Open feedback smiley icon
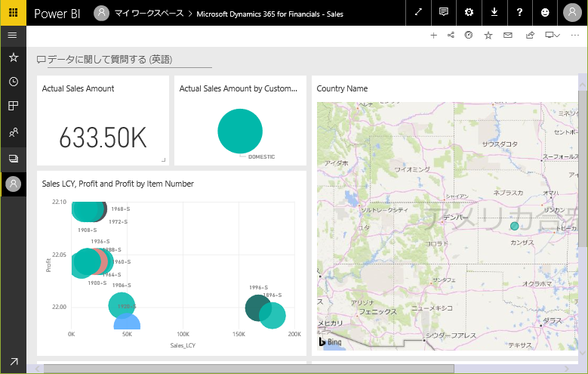This screenshot has width=588, height=374. pos(545,12)
